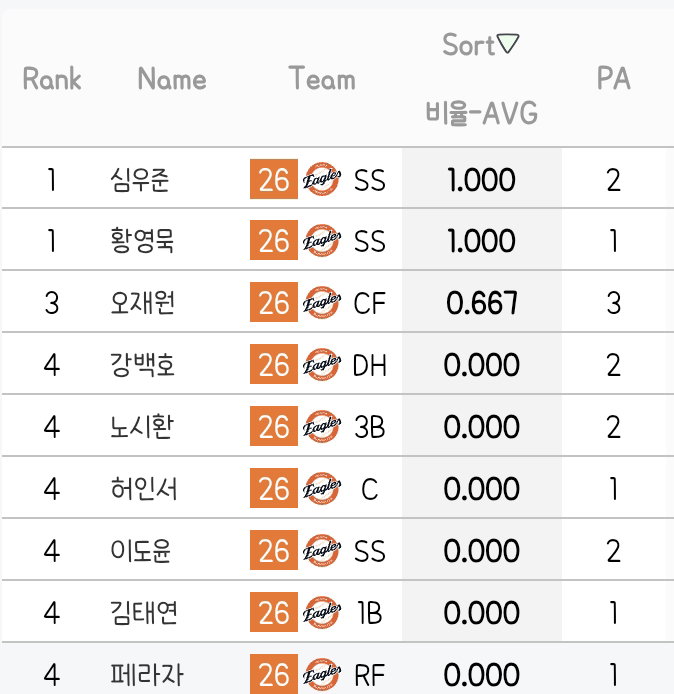The image size is (674, 694).
Task: Click the orange 26 badge for 이도윤
Action: pos(274,550)
